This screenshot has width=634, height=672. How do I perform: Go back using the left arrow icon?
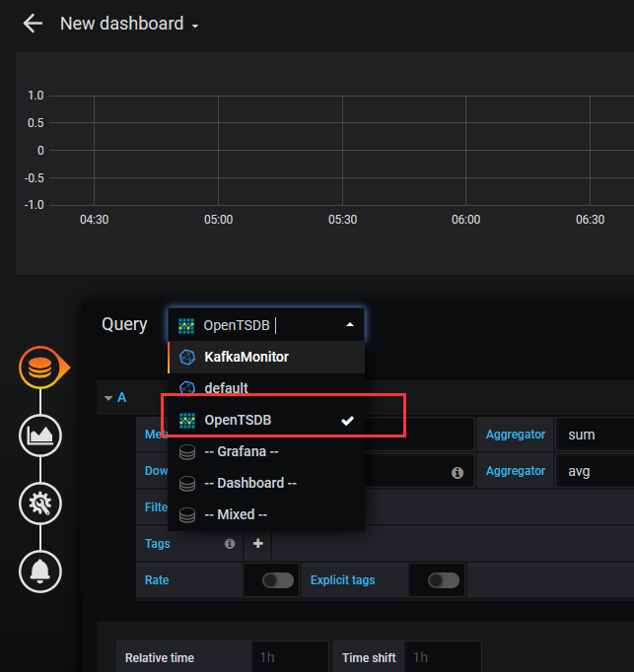(x=33, y=23)
